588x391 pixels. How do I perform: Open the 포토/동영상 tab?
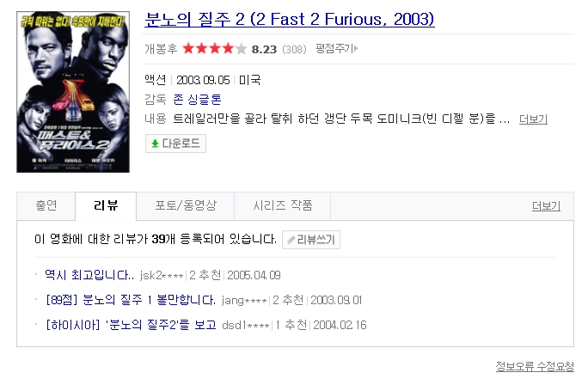click(x=186, y=206)
